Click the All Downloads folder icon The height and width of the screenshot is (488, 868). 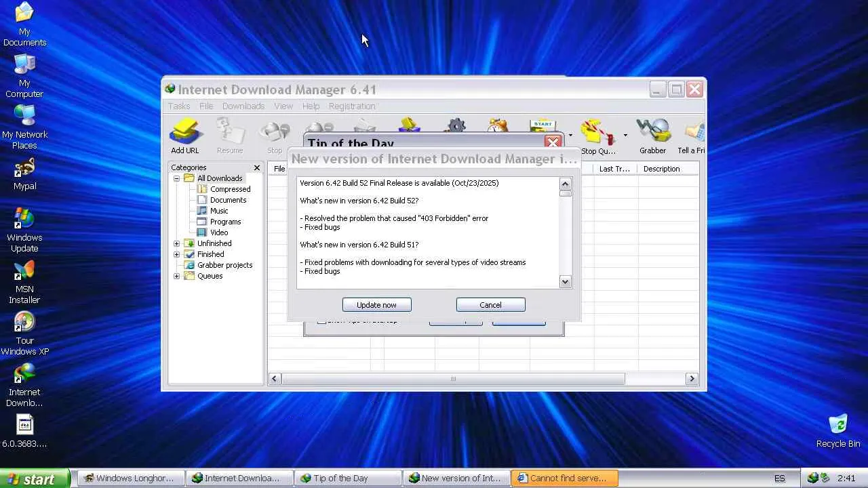pyautogui.click(x=189, y=178)
